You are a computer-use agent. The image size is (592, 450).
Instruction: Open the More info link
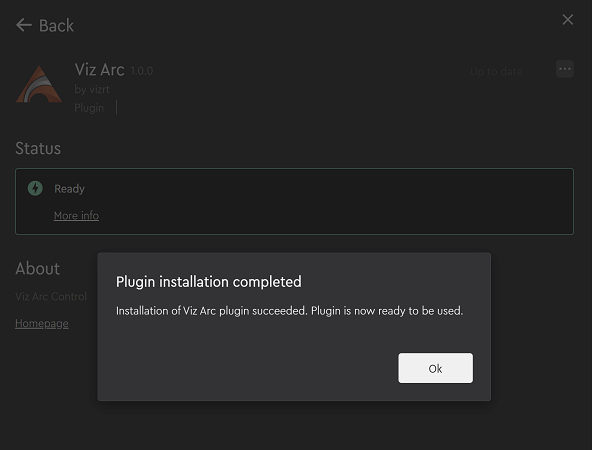coord(76,216)
